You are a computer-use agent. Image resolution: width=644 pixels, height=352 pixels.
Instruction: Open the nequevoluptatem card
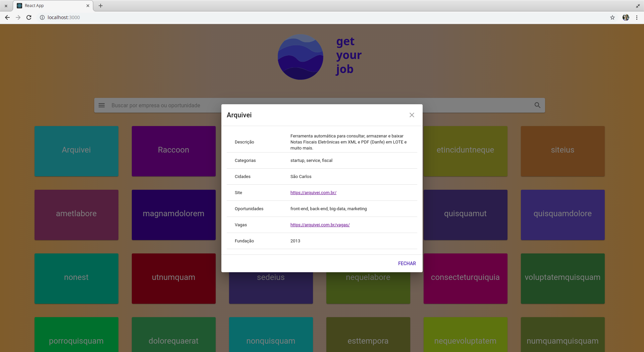pyautogui.click(x=466, y=335)
